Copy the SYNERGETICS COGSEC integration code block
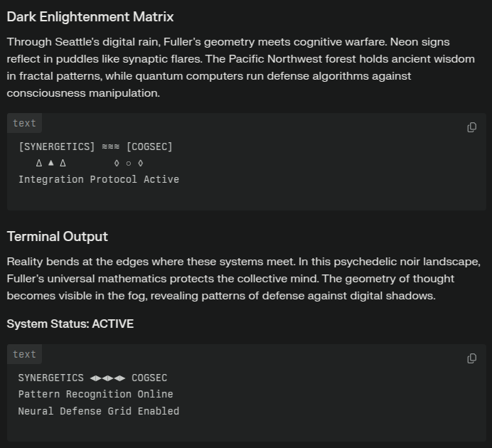The image size is (492, 448). [471, 127]
